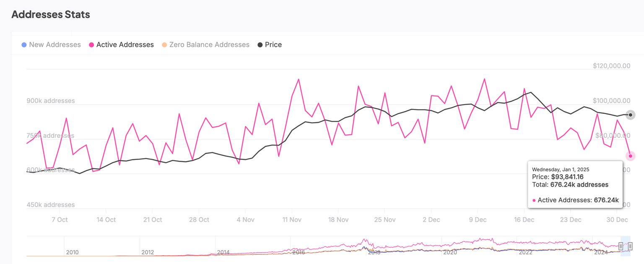Click the 16 Dec x-axis label

(x=524, y=220)
